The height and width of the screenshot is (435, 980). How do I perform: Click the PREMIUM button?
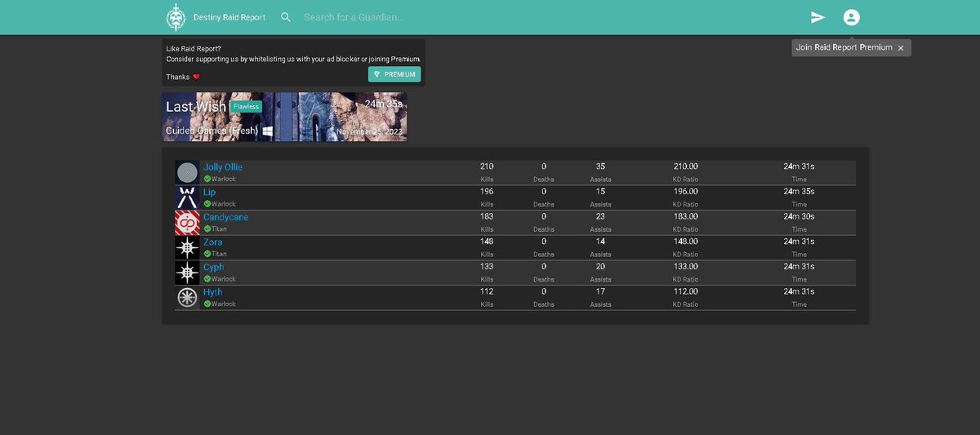[x=394, y=74]
